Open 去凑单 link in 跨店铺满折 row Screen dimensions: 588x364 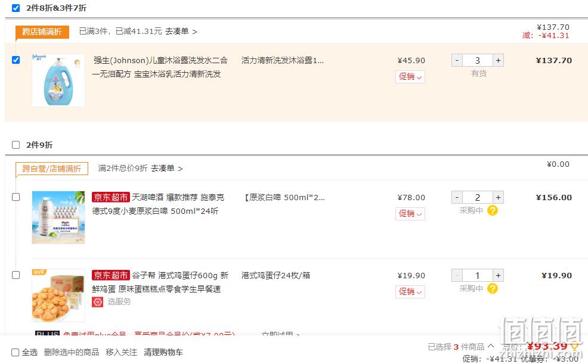pyautogui.click(x=181, y=32)
